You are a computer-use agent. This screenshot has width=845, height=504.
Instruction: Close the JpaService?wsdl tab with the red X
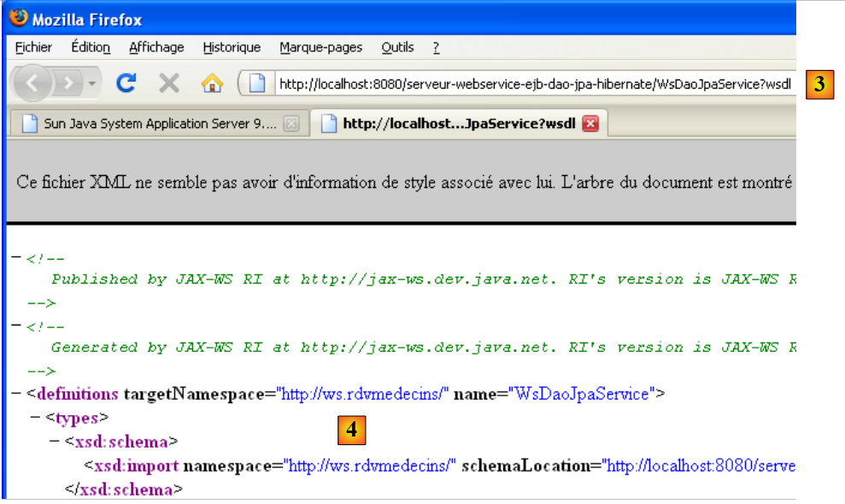click(590, 124)
